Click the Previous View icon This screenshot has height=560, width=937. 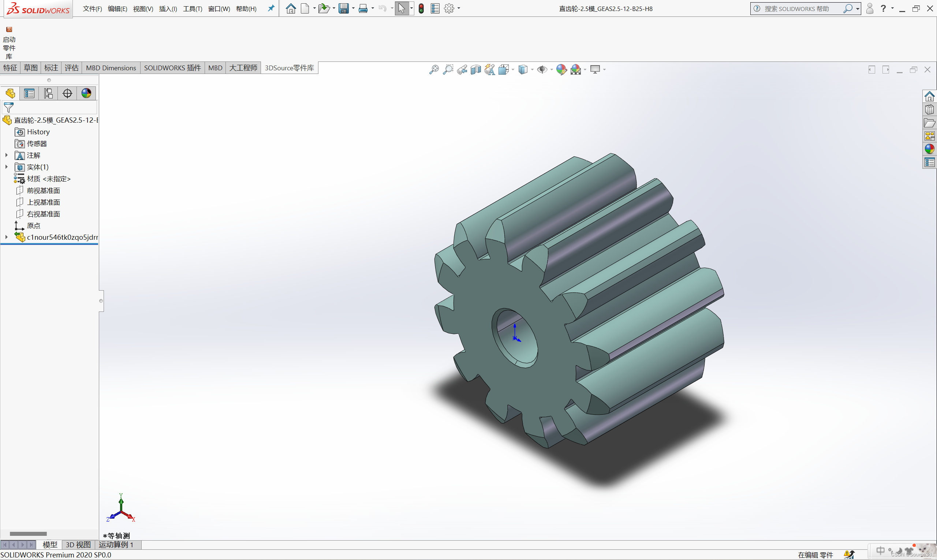coord(462,70)
